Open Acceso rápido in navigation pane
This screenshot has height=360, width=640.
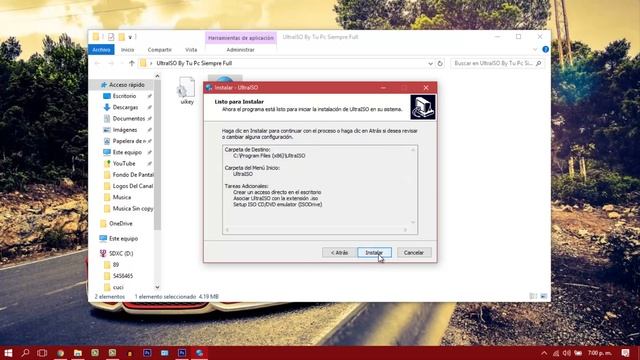point(126,85)
